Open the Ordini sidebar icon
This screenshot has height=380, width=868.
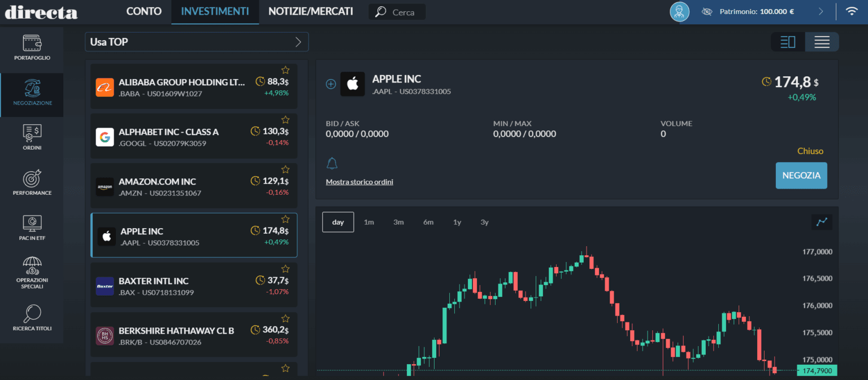[32, 133]
